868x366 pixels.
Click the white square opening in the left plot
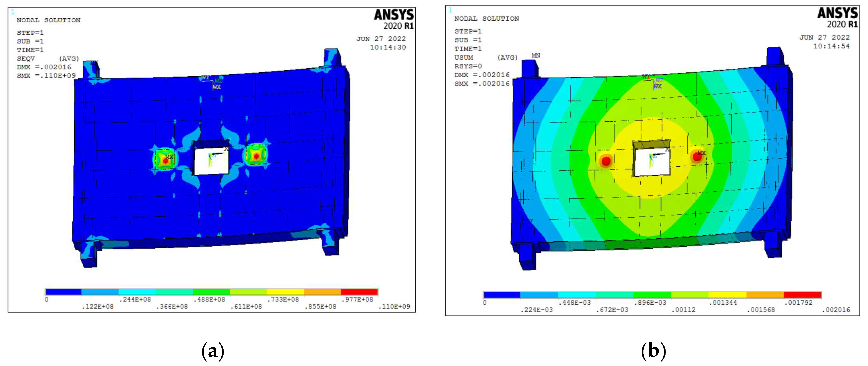[211, 161]
